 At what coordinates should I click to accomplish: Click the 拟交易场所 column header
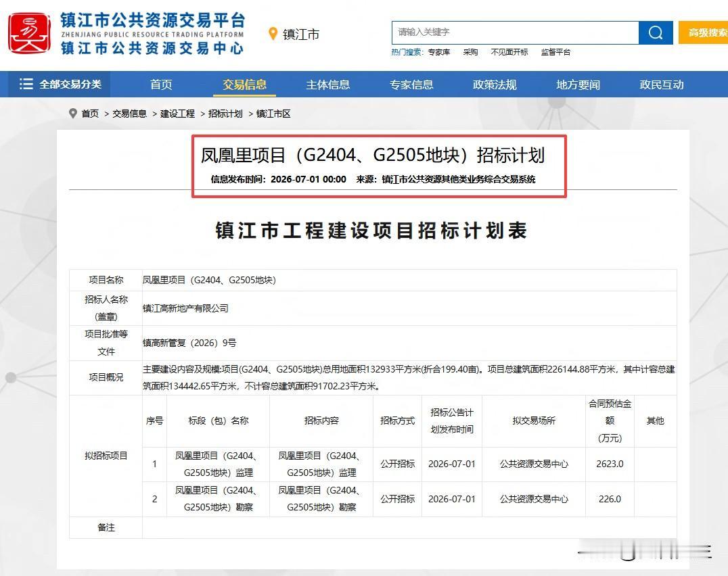click(534, 421)
